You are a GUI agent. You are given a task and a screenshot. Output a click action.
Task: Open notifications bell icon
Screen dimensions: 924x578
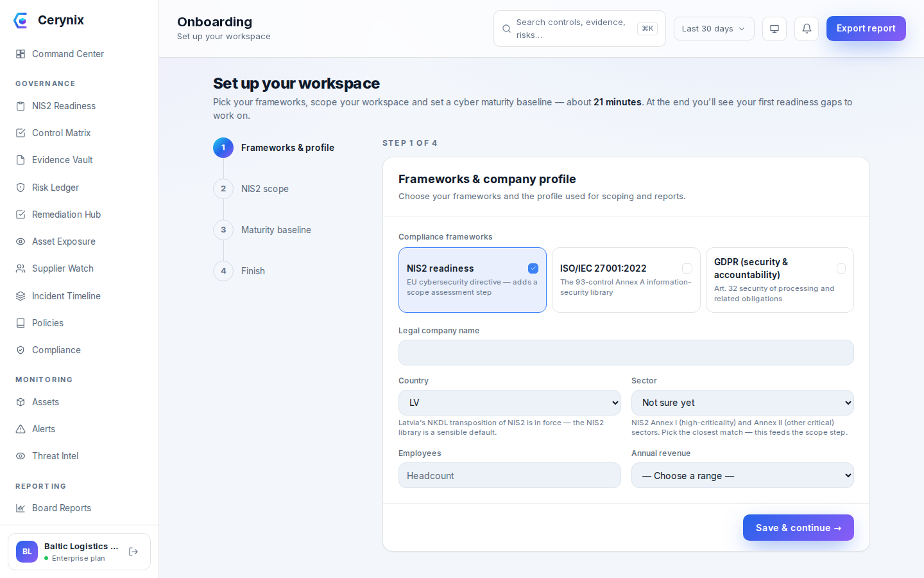click(x=807, y=29)
